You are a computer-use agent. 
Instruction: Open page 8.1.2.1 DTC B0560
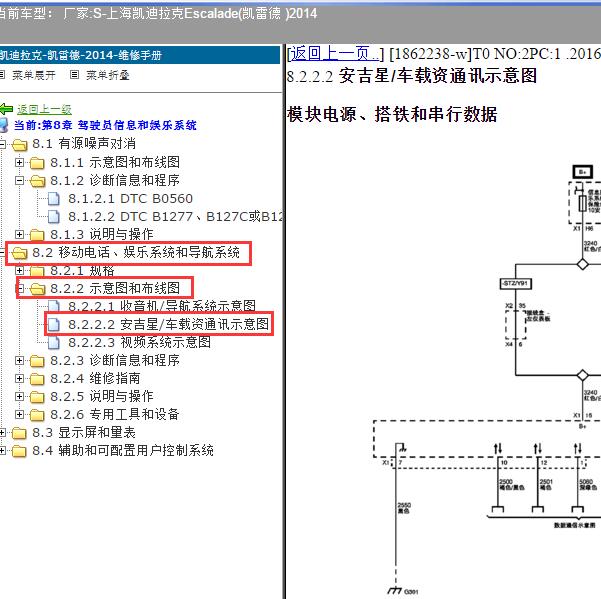[130, 199]
